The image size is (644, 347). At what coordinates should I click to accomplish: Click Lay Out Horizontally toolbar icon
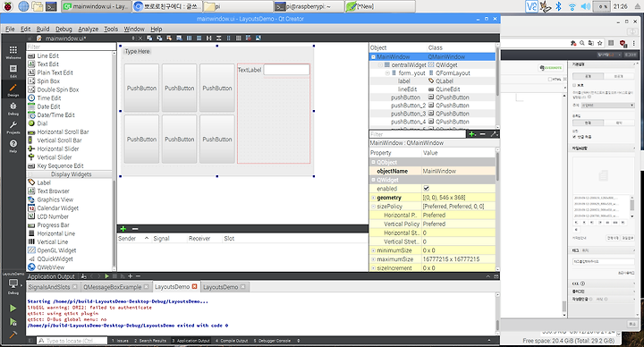coord(190,38)
